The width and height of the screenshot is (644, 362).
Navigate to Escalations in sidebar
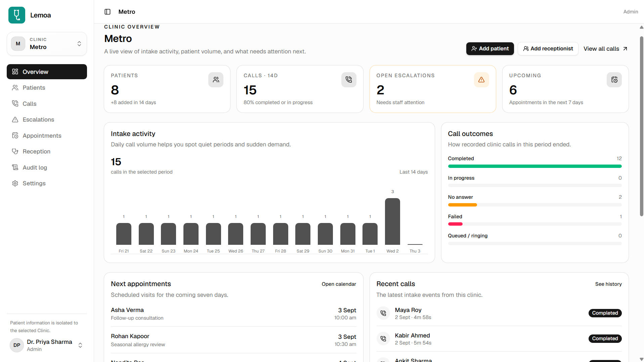point(47,120)
